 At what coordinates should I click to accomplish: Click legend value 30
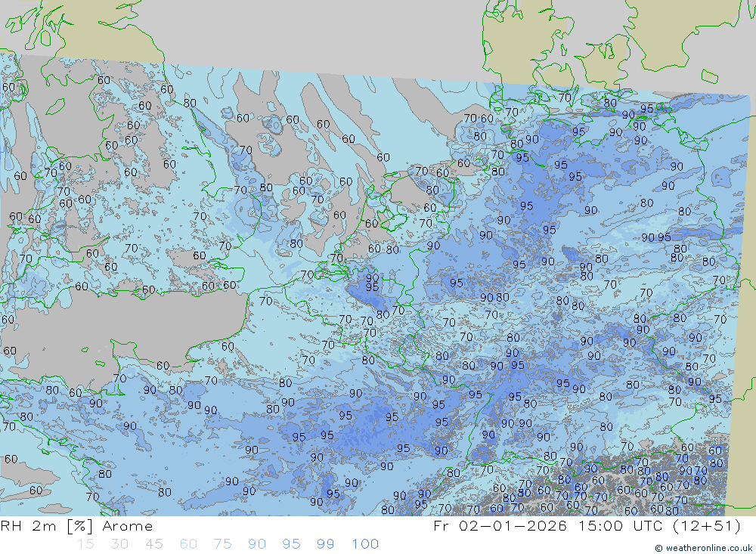(x=119, y=544)
